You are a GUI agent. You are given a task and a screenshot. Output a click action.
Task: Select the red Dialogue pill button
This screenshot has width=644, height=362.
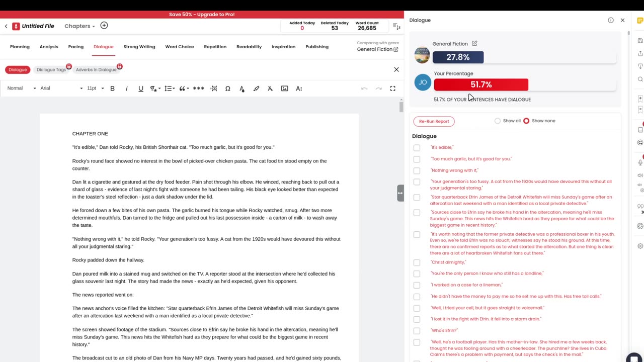(x=18, y=69)
